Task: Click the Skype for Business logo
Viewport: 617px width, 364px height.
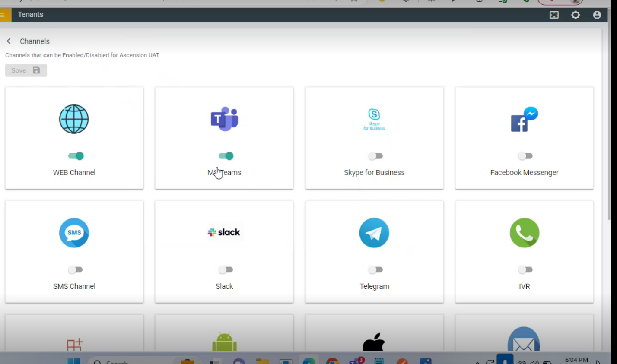Action: pyautogui.click(x=374, y=119)
